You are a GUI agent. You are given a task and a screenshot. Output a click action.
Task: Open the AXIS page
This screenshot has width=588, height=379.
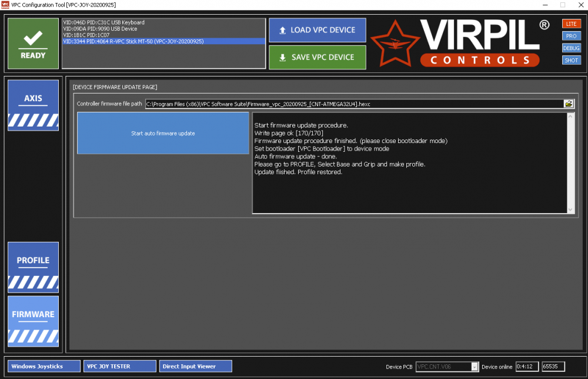(x=33, y=105)
